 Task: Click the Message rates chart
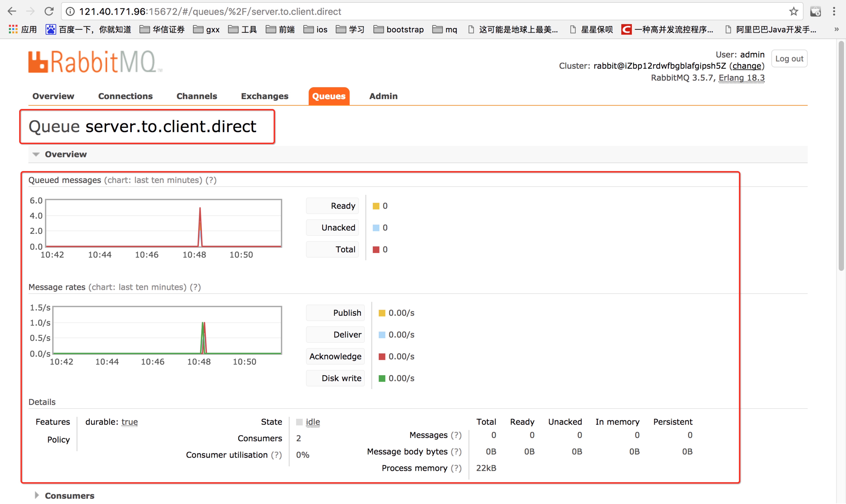point(167,330)
